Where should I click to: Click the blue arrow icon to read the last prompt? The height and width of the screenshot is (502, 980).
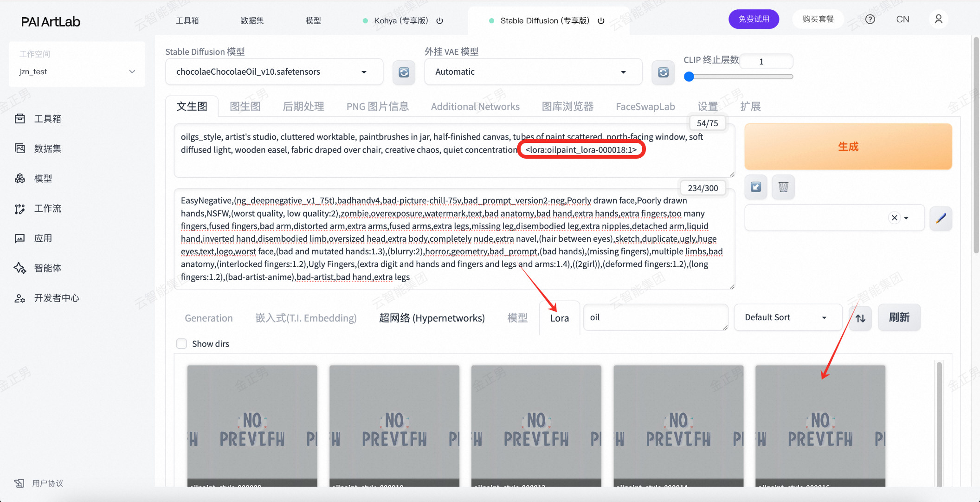pos(756,187)
